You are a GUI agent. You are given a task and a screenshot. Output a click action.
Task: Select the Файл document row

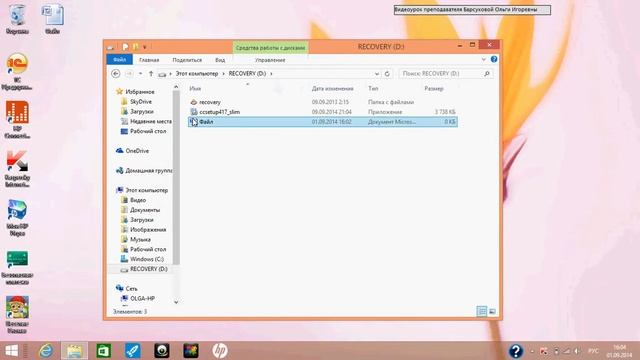click(x=322, y=122)
